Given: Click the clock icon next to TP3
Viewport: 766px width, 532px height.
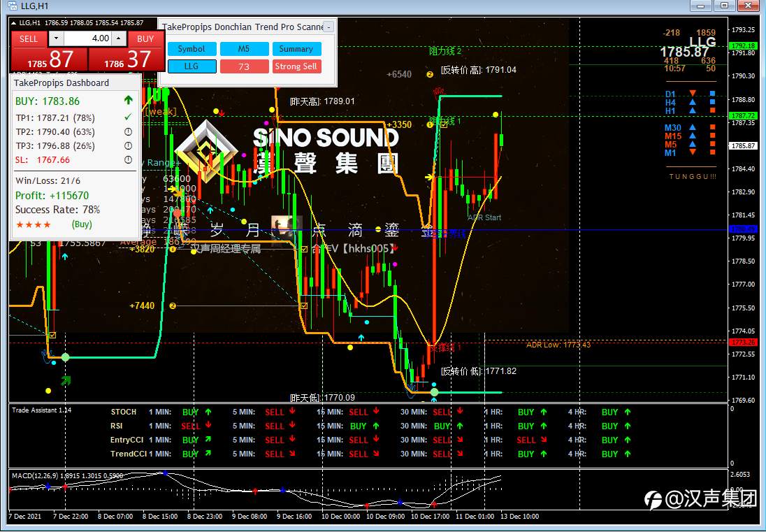Looking at the screenshot, I should click(x=128, y=145).
